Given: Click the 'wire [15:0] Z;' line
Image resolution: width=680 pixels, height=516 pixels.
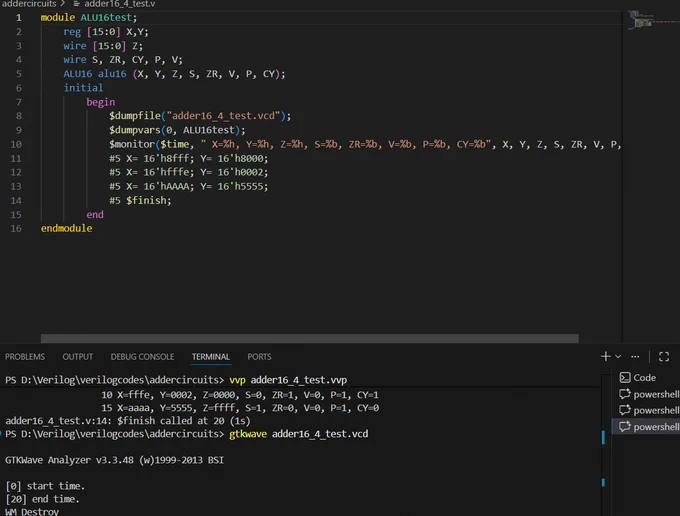Looking at the screenshot, I should click(103, 46).
